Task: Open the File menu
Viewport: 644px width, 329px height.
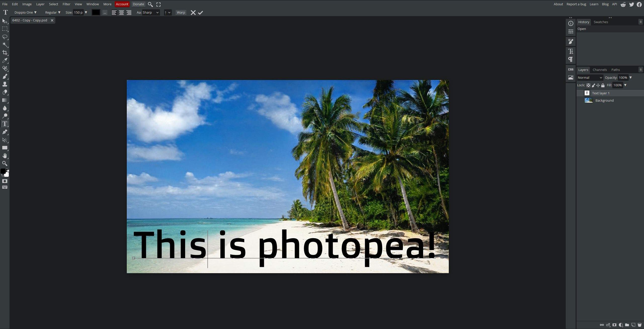Action: tap(5, 4)
